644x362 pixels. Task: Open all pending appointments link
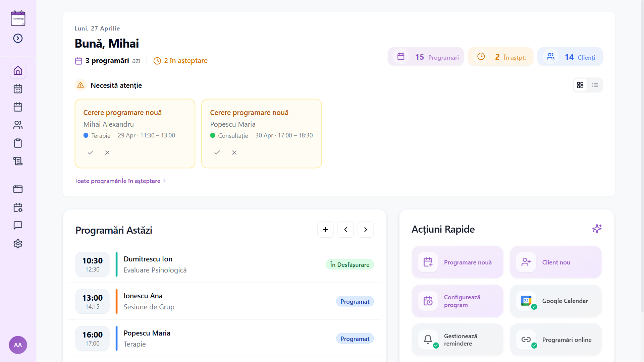pos(120,181)
